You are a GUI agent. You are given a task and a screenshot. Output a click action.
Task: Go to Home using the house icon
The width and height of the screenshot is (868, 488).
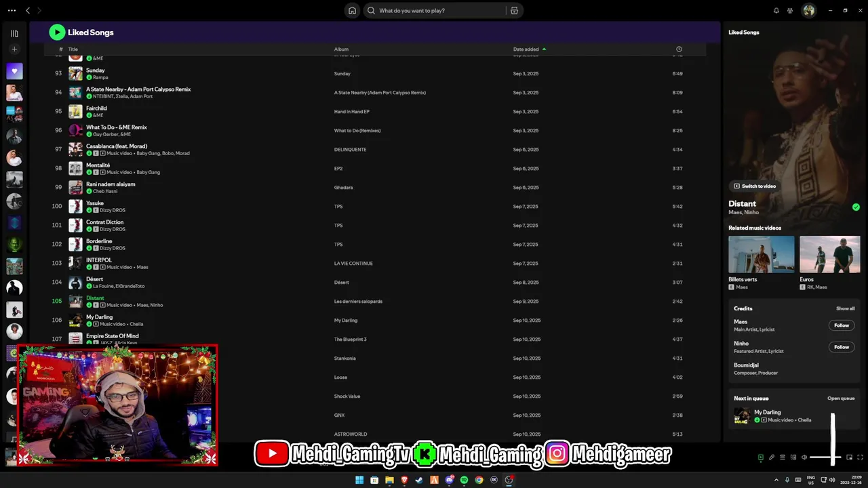[352, 11]
